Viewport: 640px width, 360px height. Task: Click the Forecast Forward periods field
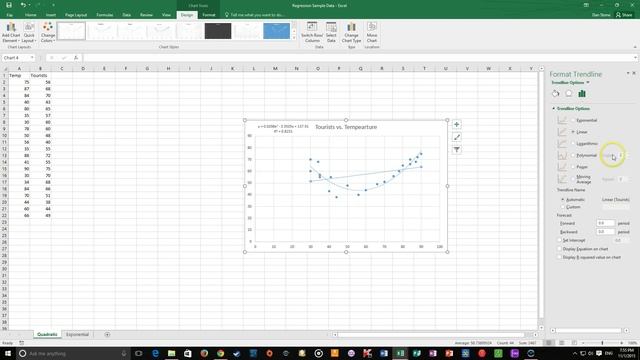click(x=606, y=223)
